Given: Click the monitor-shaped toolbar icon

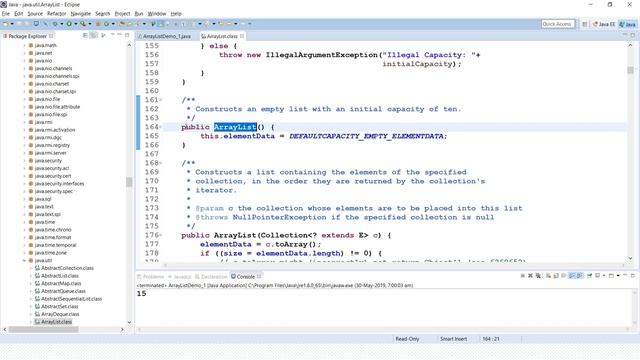Looking at the screenshot, I should tap(36, 24).
